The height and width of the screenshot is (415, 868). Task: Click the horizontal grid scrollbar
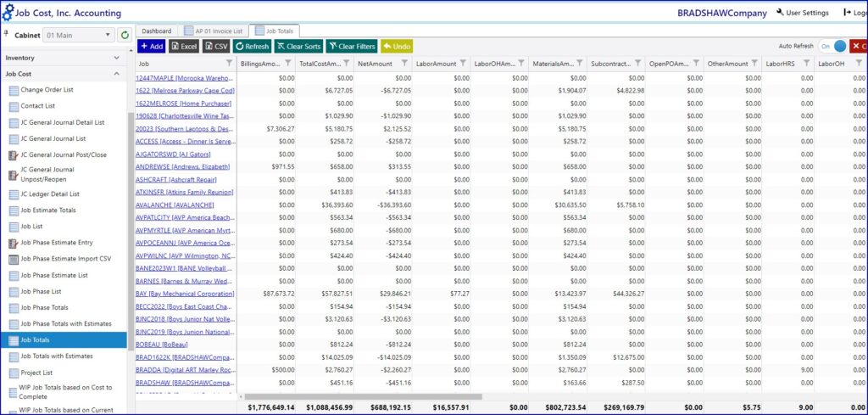pos(363,396)
